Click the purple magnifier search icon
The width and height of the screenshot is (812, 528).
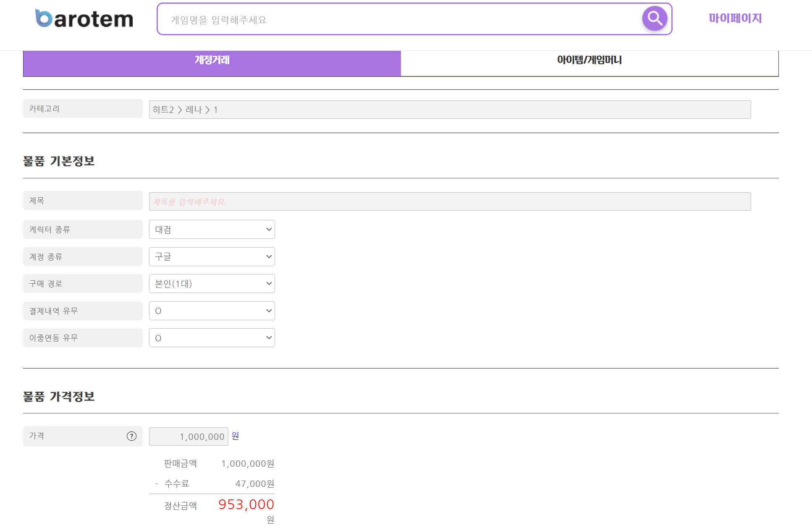tap(654, 18)
